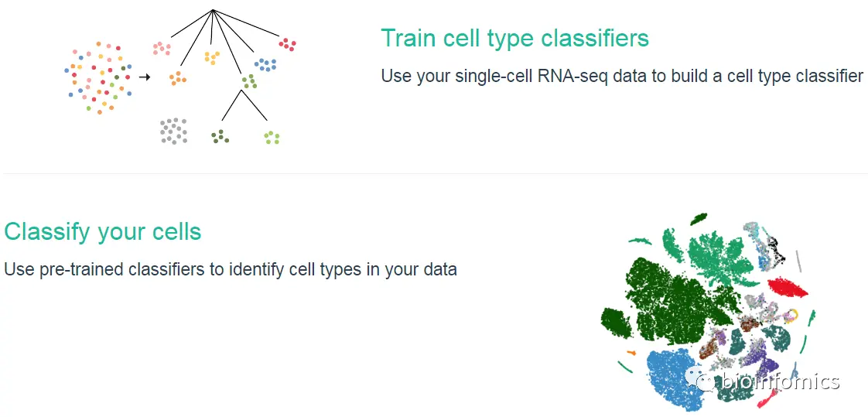Open the Train cell type classifiers heading
Image resolution: width=868 pixels, height=417 pixels.
click(x=514, y=39)
